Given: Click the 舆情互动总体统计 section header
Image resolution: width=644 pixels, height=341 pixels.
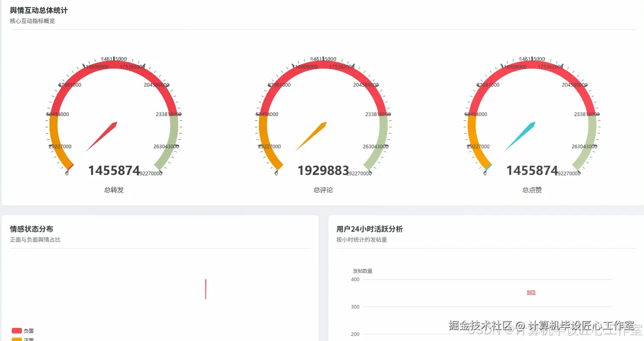Looking at the screenshot, I should (x=38, y=10).
